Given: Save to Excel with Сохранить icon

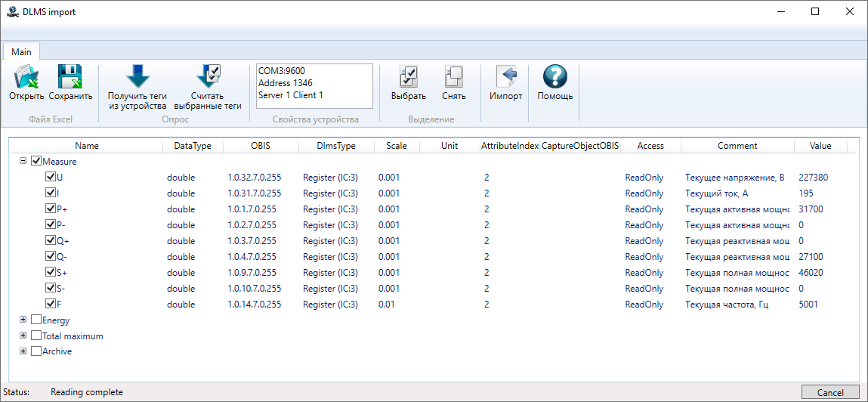Looking at the screenshot, I should pyautogui.click(x=70, y=76).
